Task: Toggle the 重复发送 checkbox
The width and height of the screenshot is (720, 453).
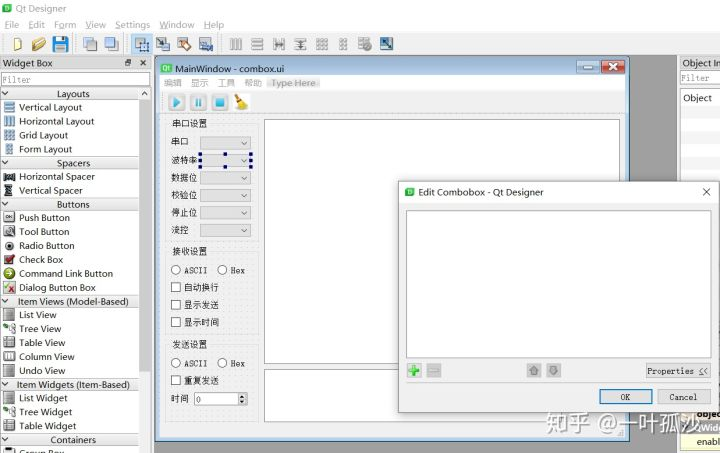Action: tap(195, 380)
